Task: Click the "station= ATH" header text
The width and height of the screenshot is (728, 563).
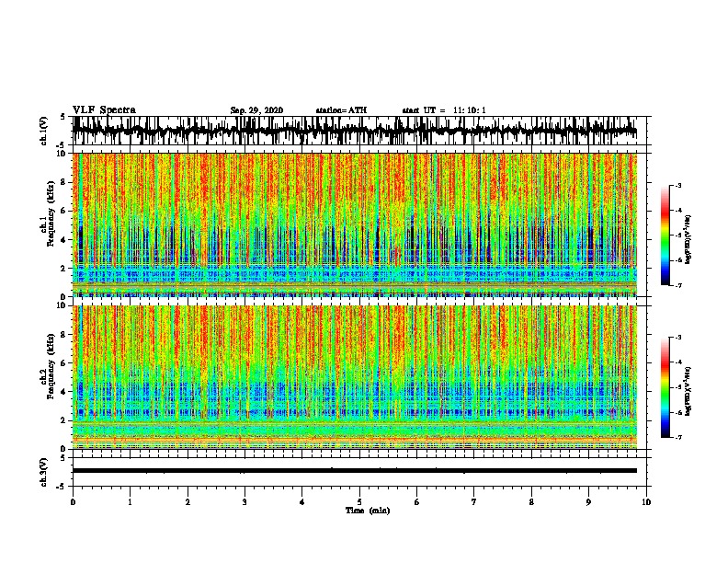Action: click(341, 110)
